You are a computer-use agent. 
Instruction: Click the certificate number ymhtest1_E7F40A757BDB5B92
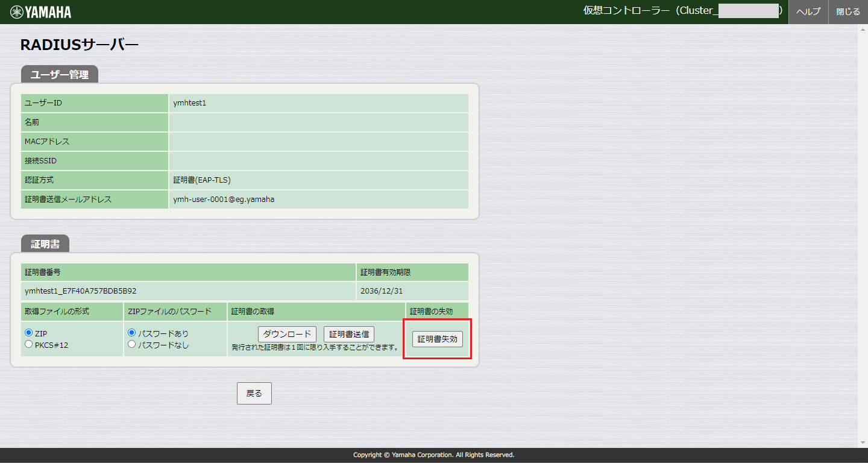click(81, 291)
